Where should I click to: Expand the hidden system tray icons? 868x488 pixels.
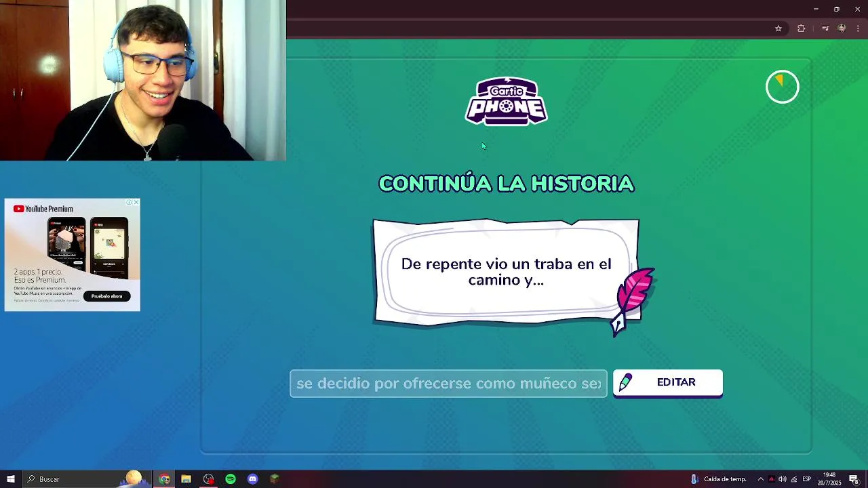[760, 479]
